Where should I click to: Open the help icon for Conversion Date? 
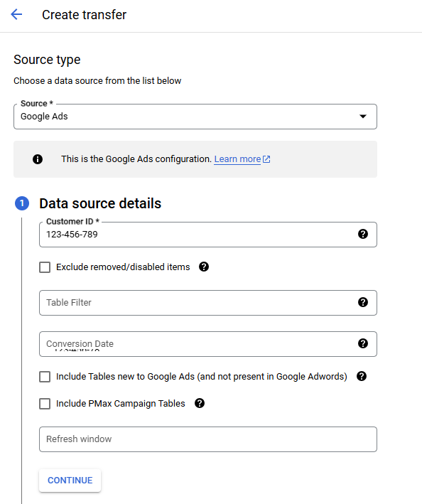pyautogui.click(x=363, y=343)
